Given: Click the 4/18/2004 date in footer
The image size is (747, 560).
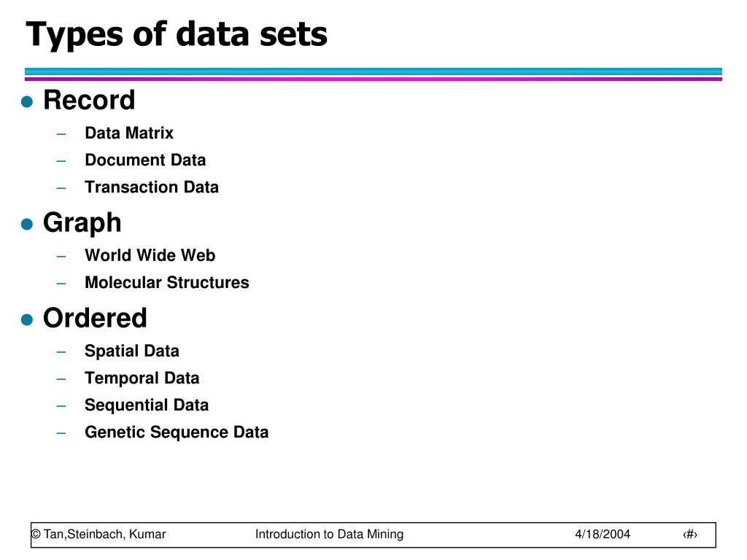Looking at the screenshot, I should [x=602, y=534].
